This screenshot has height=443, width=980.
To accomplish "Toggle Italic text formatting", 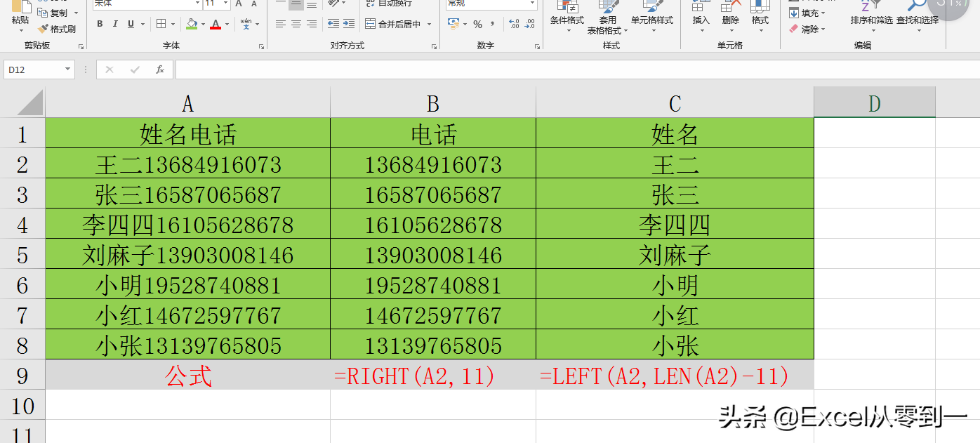I will coord(115,24).
